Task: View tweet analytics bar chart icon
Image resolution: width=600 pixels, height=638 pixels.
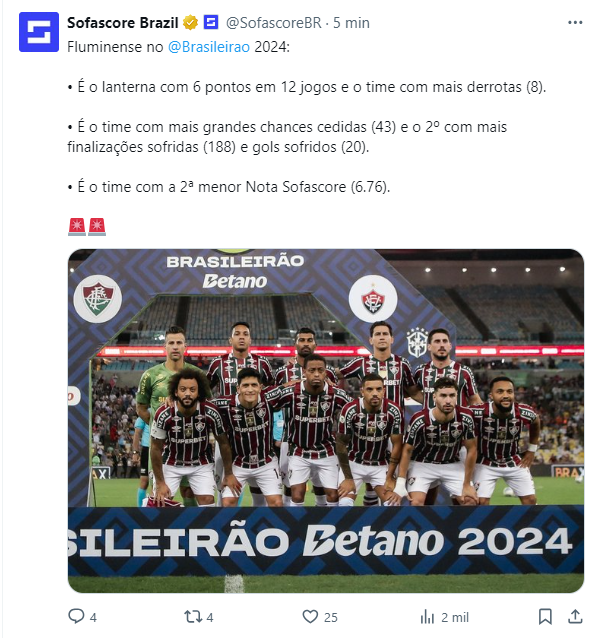Action: tap(427, 617)
